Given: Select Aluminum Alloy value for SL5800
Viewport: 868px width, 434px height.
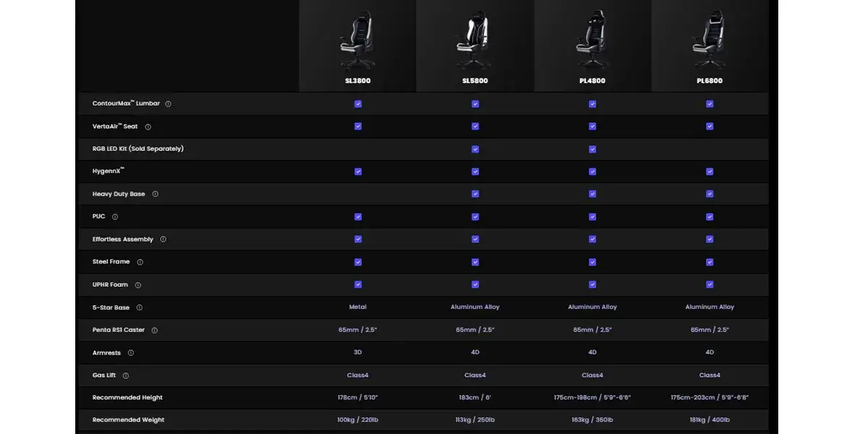Looking at the screenshot, I should coord(475,307).
